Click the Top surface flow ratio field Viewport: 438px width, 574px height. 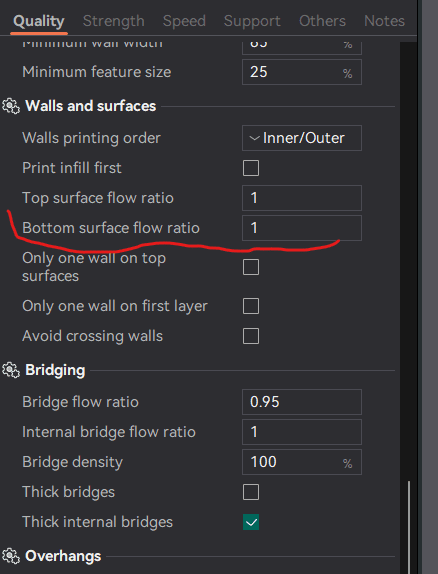tap(302, 198)
